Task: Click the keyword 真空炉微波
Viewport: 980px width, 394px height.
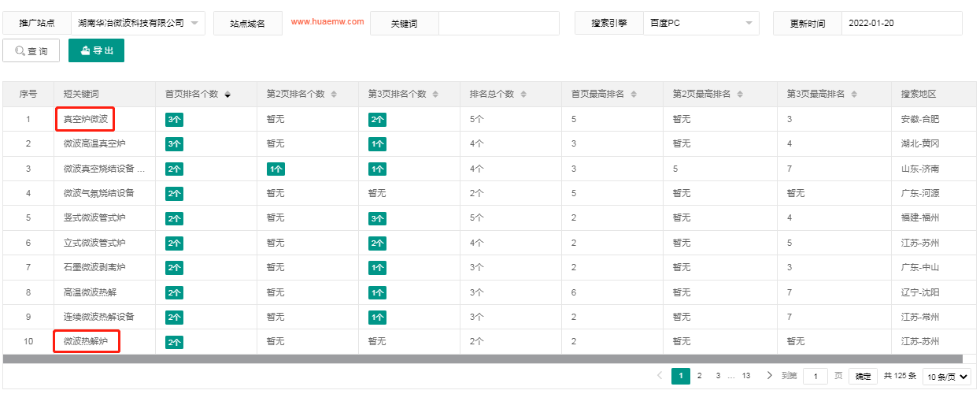Action: [86, 120]
